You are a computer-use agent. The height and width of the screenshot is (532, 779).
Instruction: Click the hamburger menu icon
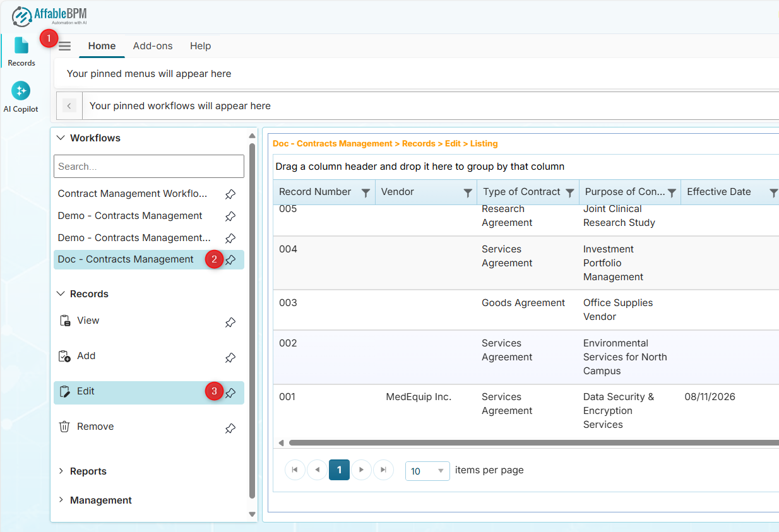[65, 47]
